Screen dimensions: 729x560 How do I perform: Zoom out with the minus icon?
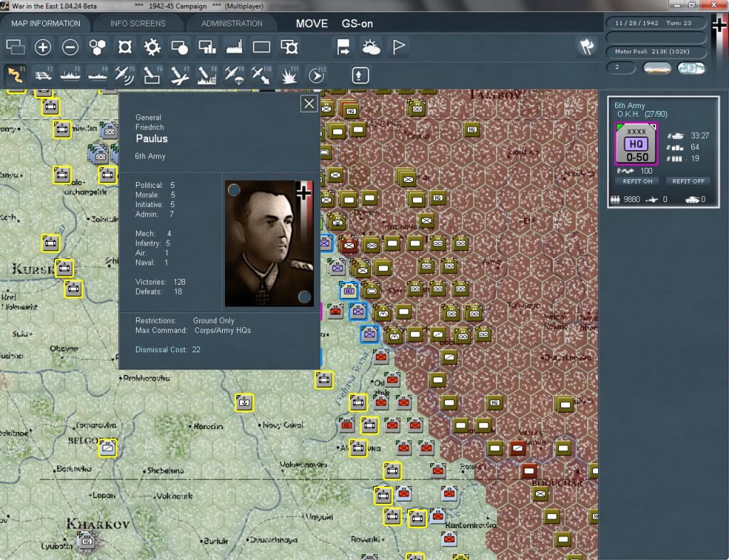70,47
